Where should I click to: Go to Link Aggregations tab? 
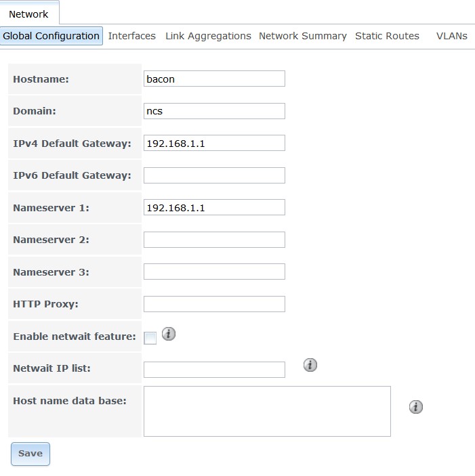[x=208, y=36]
